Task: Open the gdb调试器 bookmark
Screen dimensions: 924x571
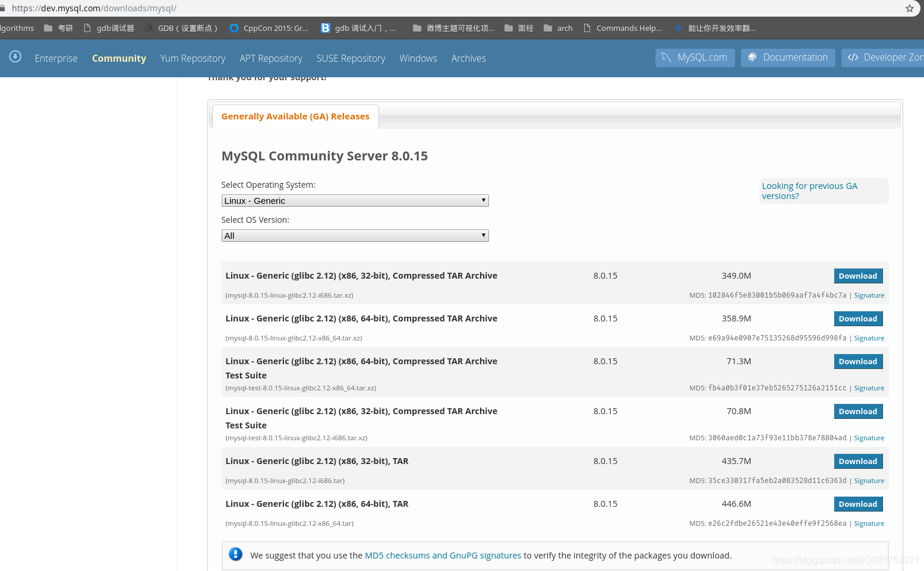Action: 109,28
